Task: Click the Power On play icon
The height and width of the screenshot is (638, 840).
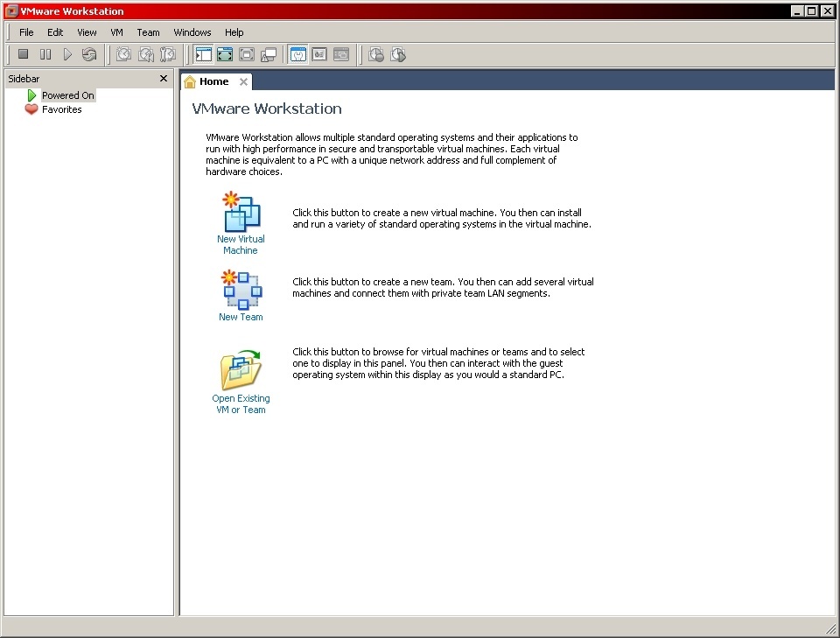Action: 67,53
